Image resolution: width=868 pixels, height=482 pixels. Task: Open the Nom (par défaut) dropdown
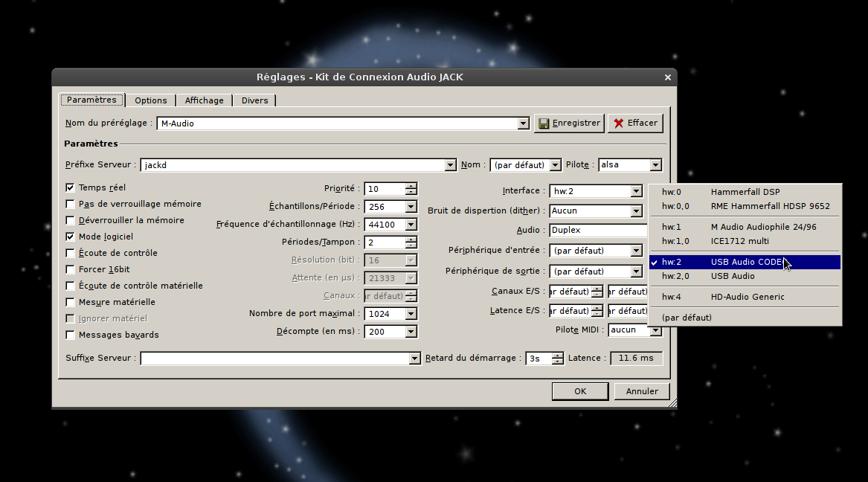pos(555,165)
